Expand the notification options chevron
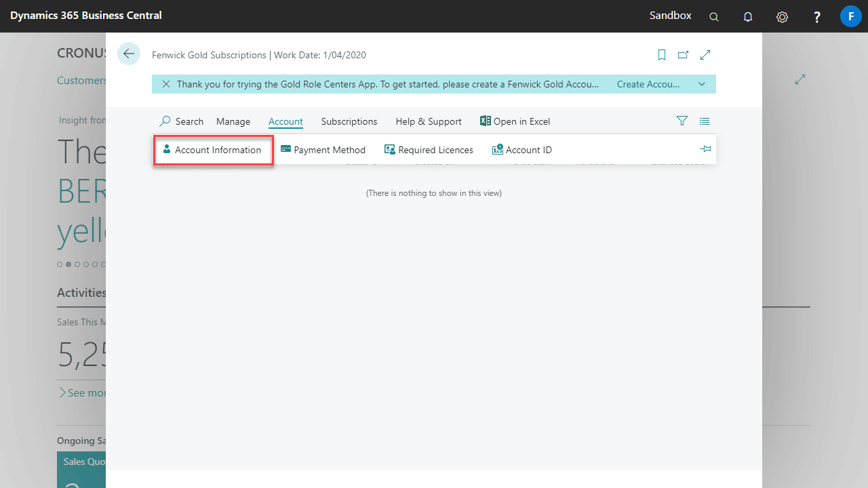The width and height of the screenshot is (868, 488). [702, 84]
